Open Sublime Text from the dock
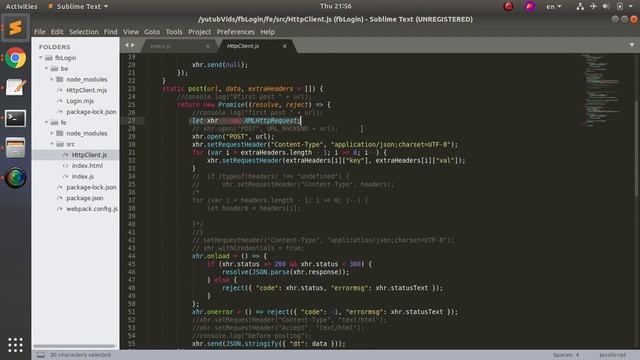This screenshot has width=640, height=360. (16, 28)
